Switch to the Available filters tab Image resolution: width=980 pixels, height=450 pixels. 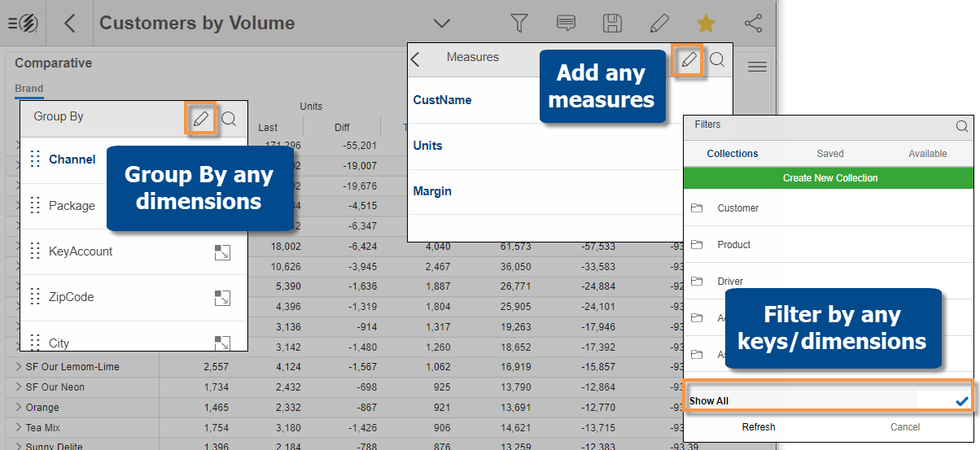click(927, 154)
